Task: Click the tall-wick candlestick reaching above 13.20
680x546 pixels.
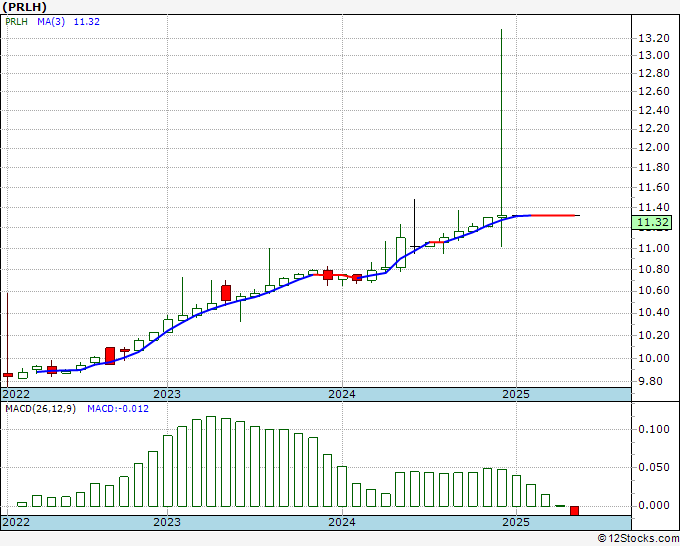Action: click(x=502, y=138)
